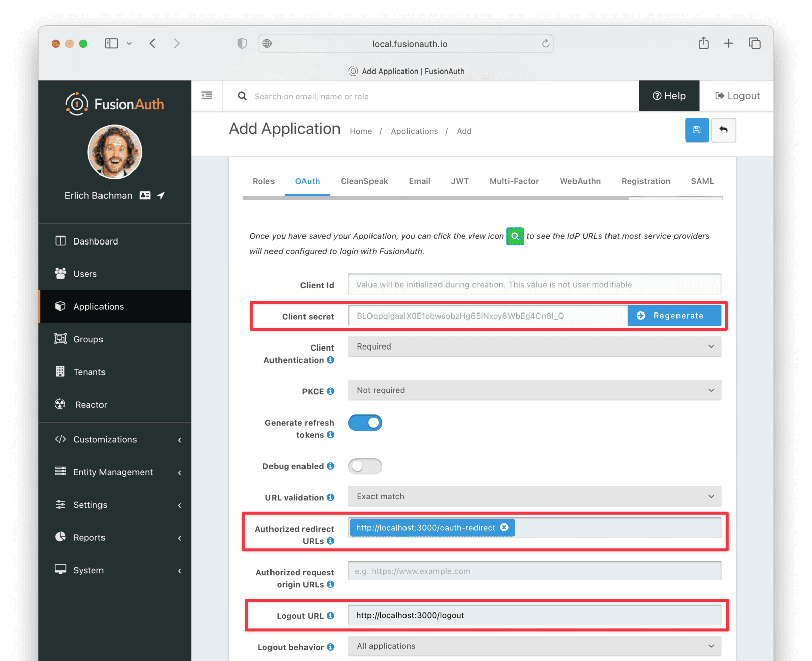
Task: Click the Logout URL info icon
Action: [x=331, y=616]
